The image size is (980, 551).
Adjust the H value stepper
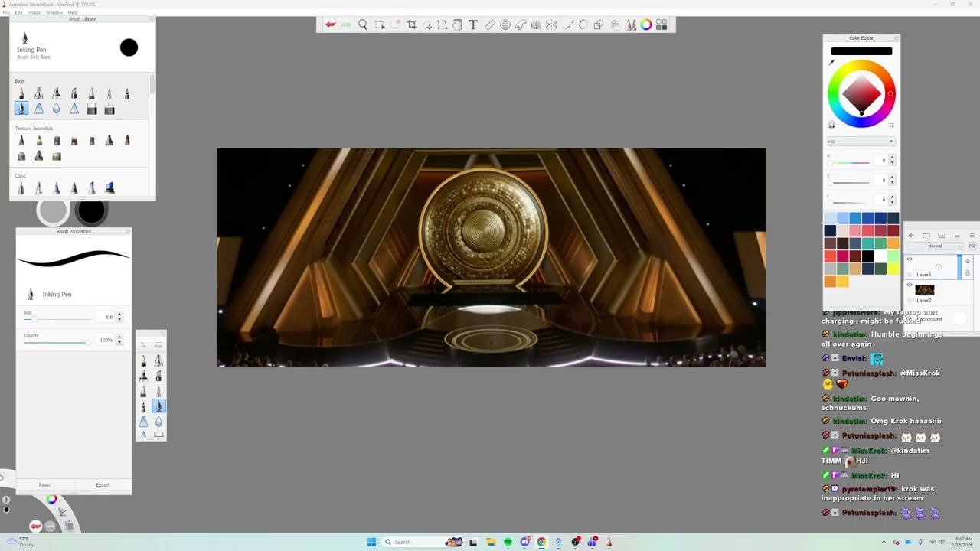point(892,160)
